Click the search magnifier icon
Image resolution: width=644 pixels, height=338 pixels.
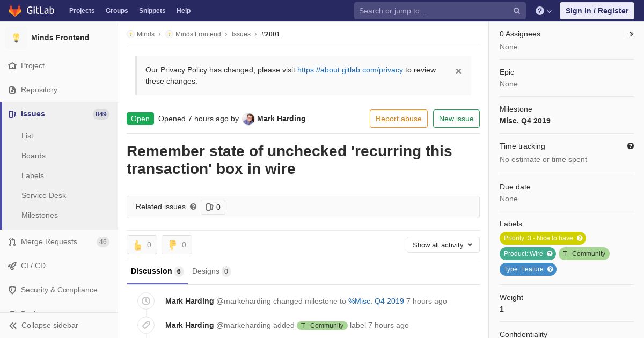pyautogui.click(x=517, y=11)
